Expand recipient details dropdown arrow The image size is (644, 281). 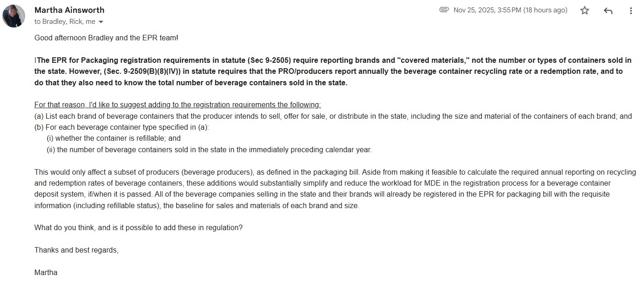[x=101, y=22]
